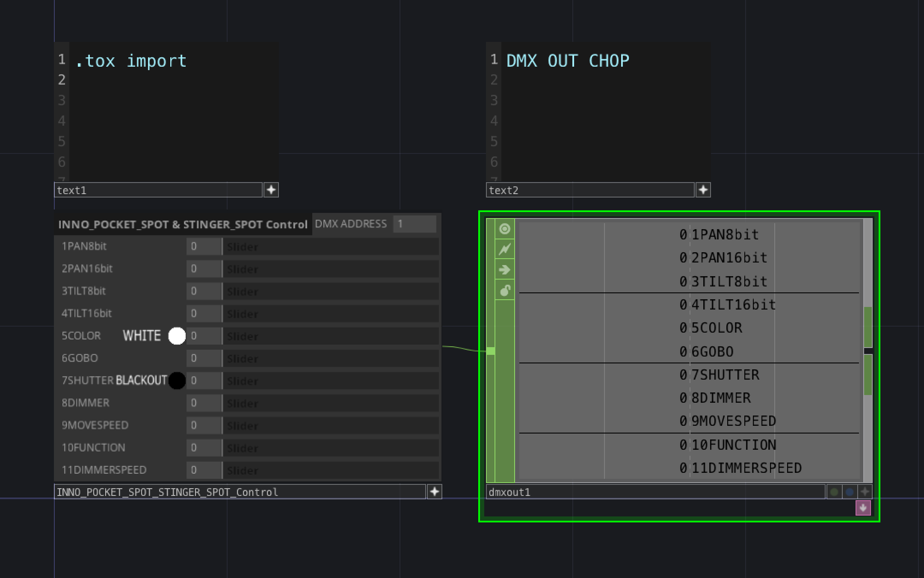Click the 6GOBO value field showing 0
The height and width of the screenshot is (578, 924).
[204, 358]
